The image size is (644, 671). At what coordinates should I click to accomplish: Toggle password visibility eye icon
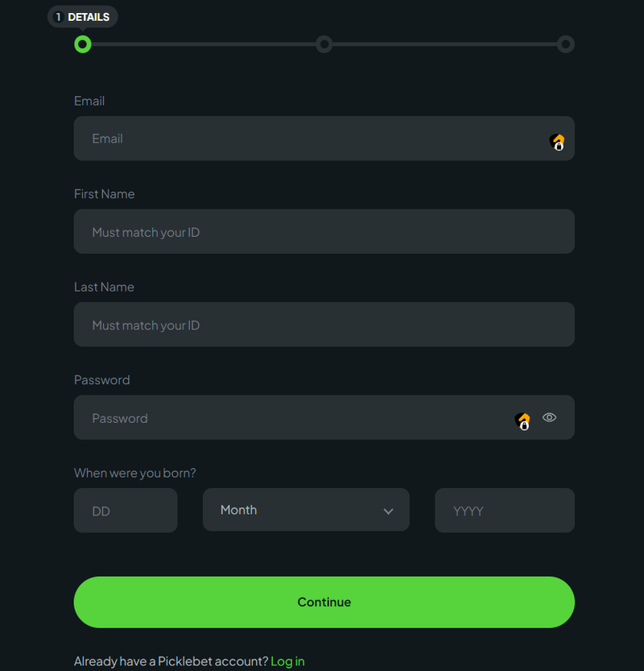click(549, 417)
